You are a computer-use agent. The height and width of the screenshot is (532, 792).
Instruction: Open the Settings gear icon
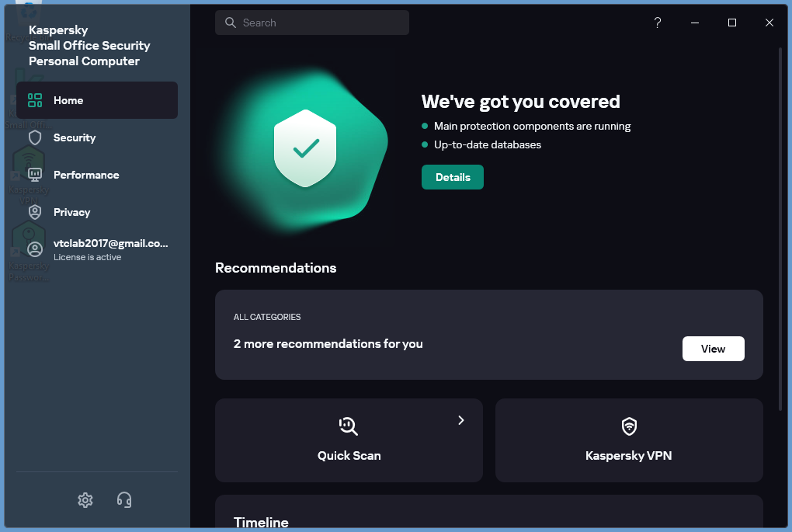coord(85,500)
